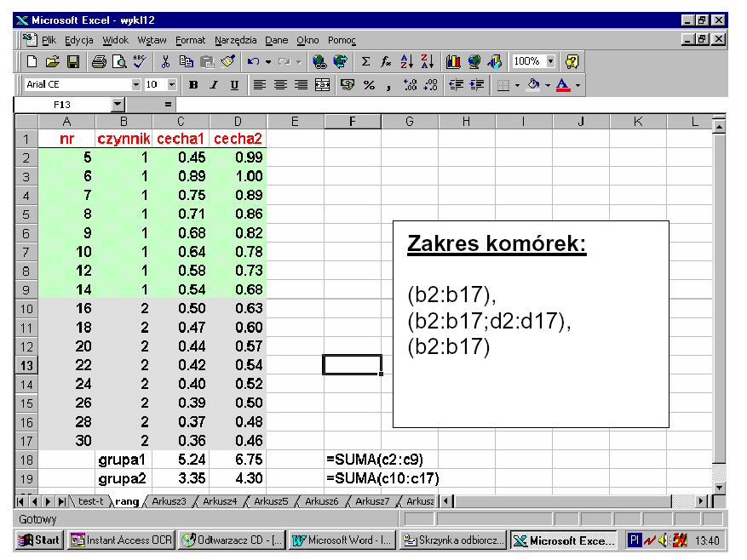Toggle italic formatting
747x560 pixels.
(x=214, y=85)
